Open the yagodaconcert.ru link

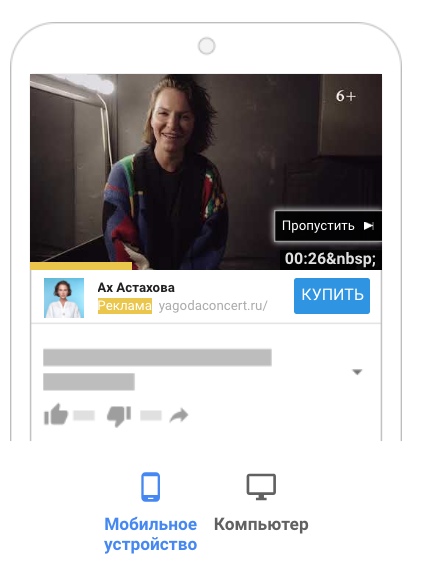(x=213, y=306)
